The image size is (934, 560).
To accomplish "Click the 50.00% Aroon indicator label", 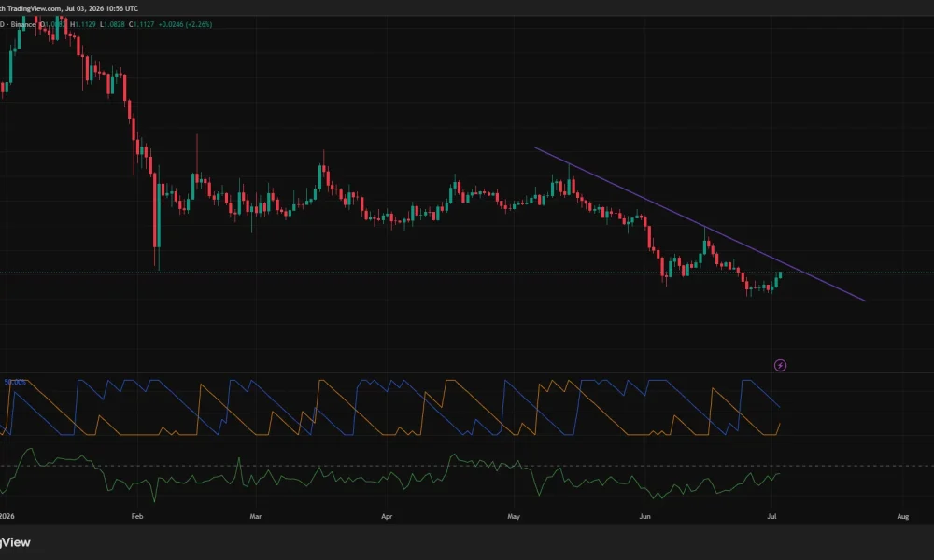I will point(15,382).
